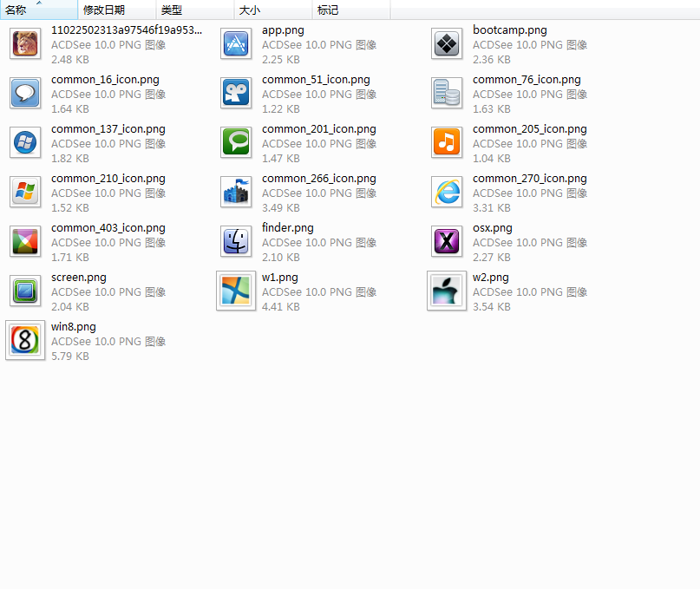Select file name common_201_icon.png
This screenshot has width=700, height=589.
point(318,129)
